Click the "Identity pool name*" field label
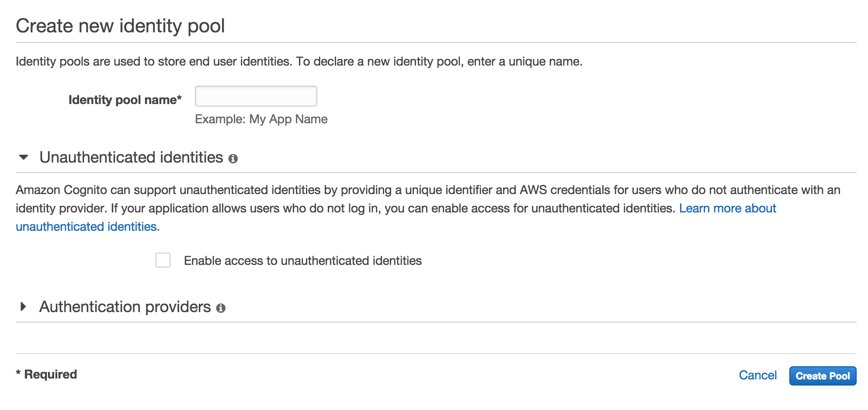This screenshot has height=410, width=868. pyautogui.click(x=125, y=100)
